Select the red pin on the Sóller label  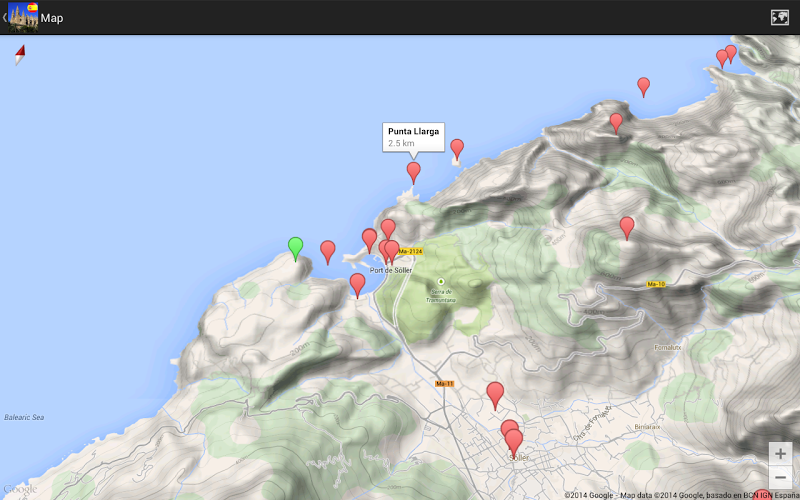coord(514,443)
